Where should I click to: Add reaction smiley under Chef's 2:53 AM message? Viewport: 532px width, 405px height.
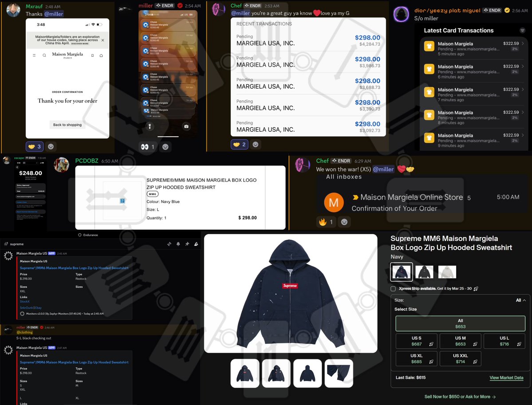coord(256,145)
